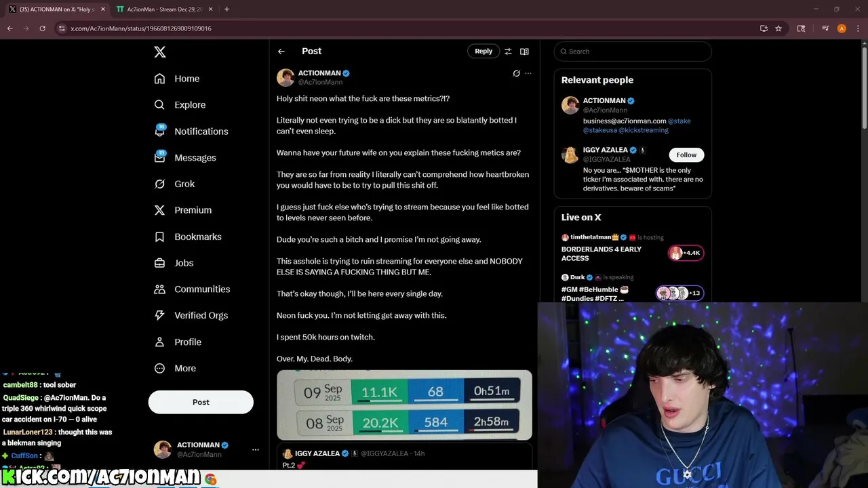868x488 pixels.
Task: Open the install app icon in address bar
Action: pos(764,28)
